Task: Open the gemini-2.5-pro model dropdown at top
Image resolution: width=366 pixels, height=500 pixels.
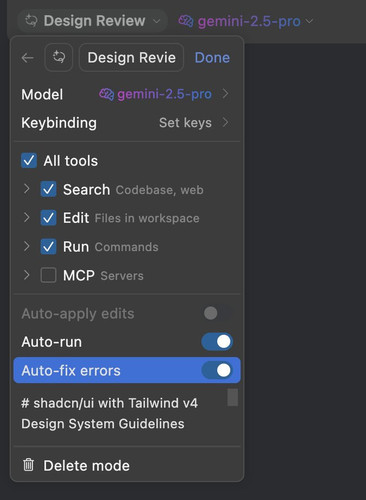Action: 246,21
